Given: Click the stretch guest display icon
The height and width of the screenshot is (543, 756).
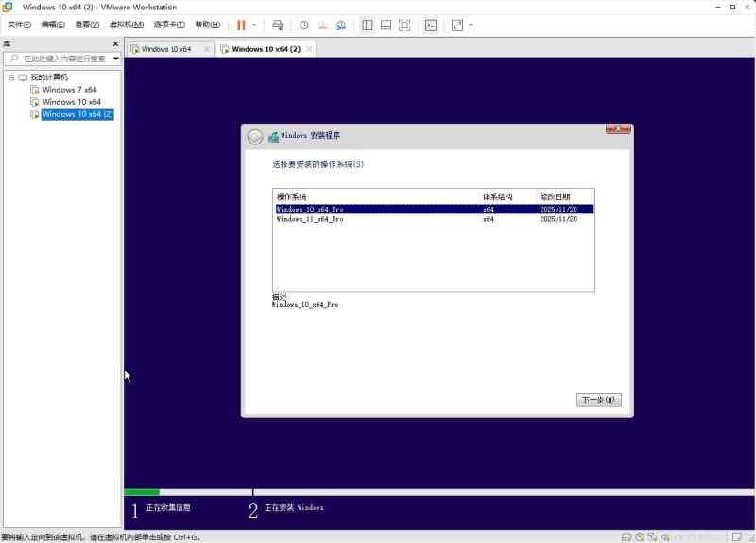Looking at the screenshot, I should (457, 25).
